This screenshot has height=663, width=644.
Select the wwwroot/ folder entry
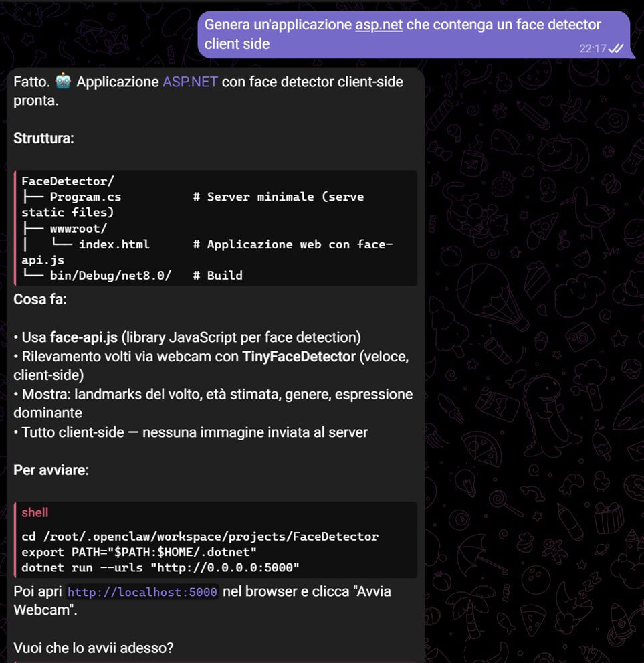[x=78, y=228]
